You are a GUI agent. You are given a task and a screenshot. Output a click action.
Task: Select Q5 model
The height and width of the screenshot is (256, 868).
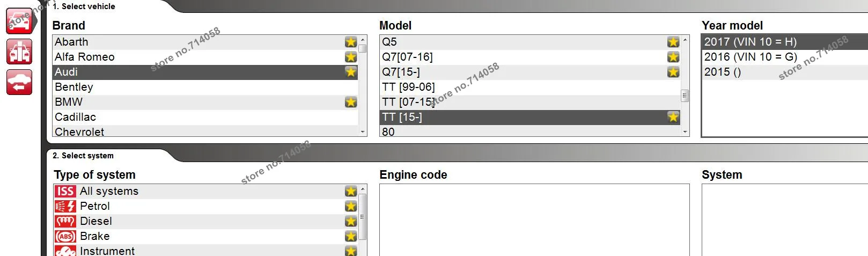(x=530, y=42)
